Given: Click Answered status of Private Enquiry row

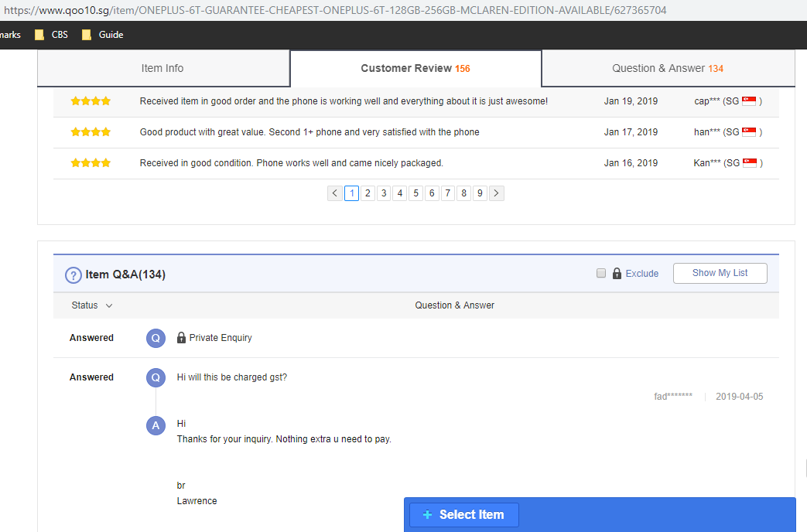Looking at the screenshot, I should point(91,337).
